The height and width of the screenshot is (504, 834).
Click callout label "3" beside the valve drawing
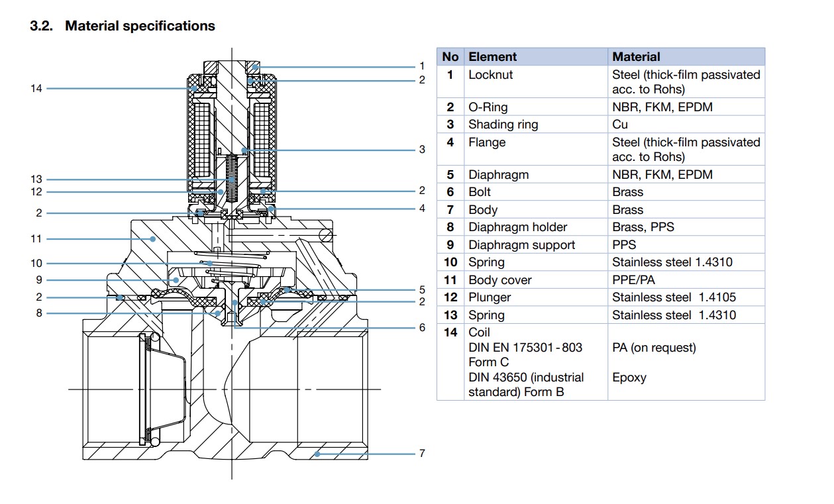422,150
